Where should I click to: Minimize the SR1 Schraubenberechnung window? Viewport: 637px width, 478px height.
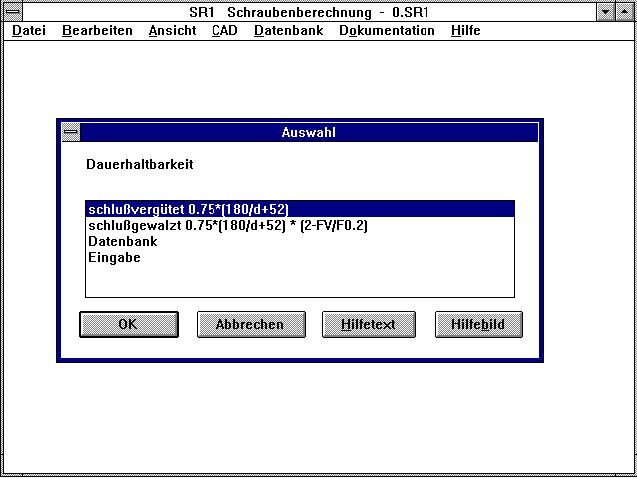coord(606,12)
